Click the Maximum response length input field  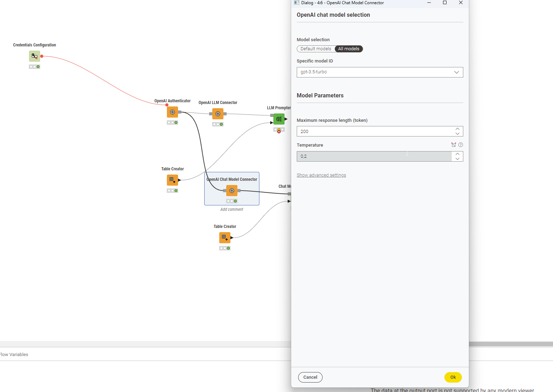(x=375, y=131)
